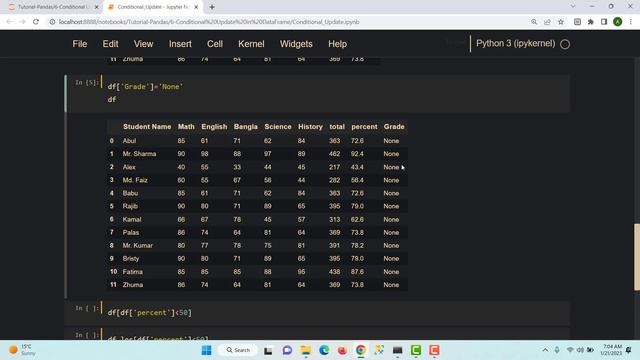
Task: Open Microsoft Edge from the taskbar
Action: [324, 350]
